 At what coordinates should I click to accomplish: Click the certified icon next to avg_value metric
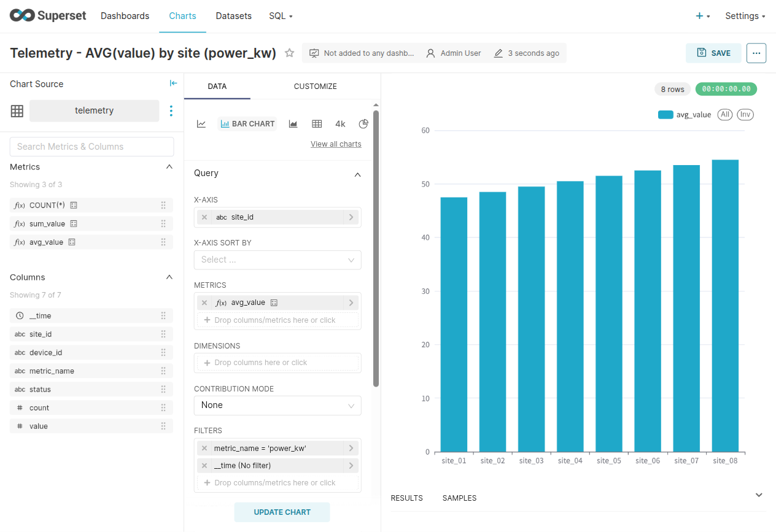[72, 242]
